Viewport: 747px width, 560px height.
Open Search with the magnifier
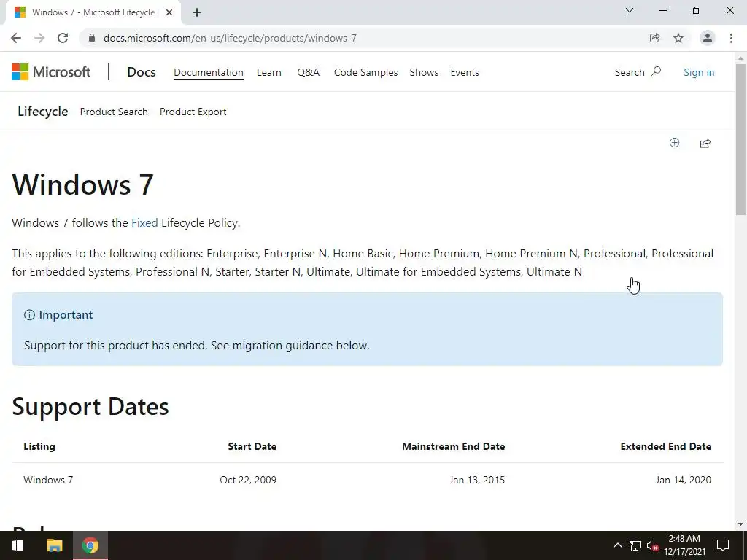638,72
